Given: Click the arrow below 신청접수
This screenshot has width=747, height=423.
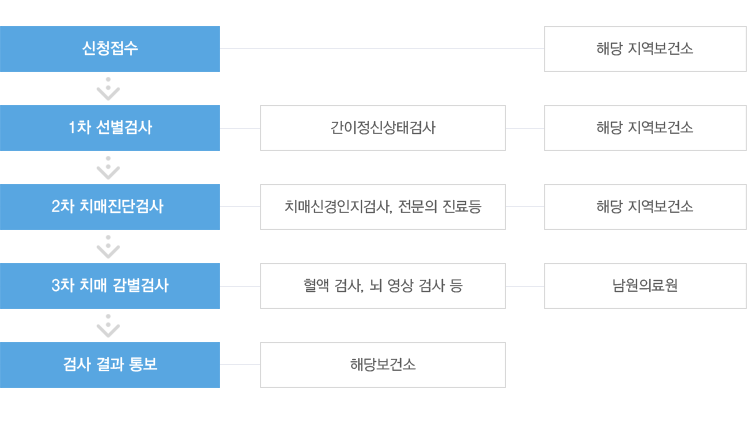Looking at the screenshot, I should pos(108,89).
